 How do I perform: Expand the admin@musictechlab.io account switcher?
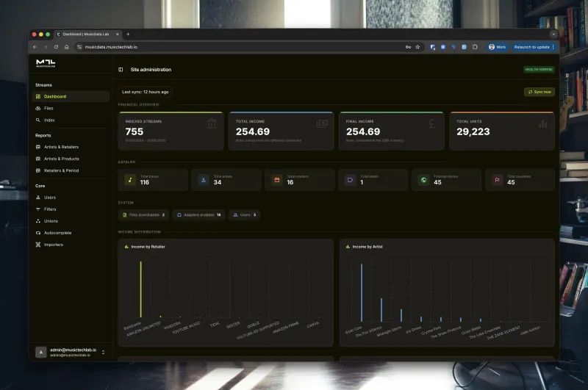pos(103,352)
